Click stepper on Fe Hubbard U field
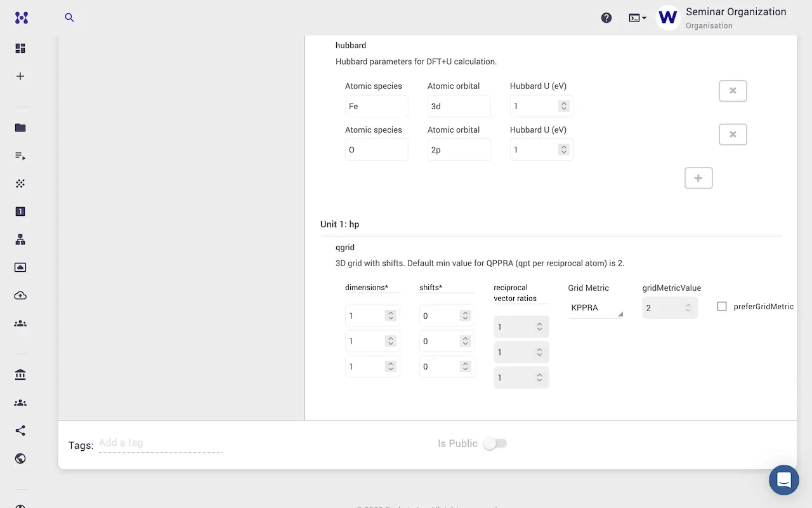This screenshot has height=508, width=812. coord(563,107)
